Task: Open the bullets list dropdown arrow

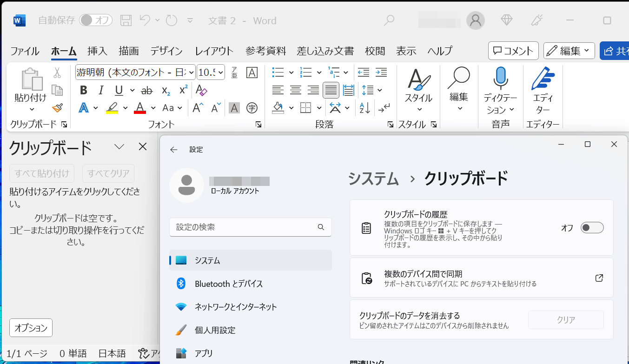Action: pos(291,73)
